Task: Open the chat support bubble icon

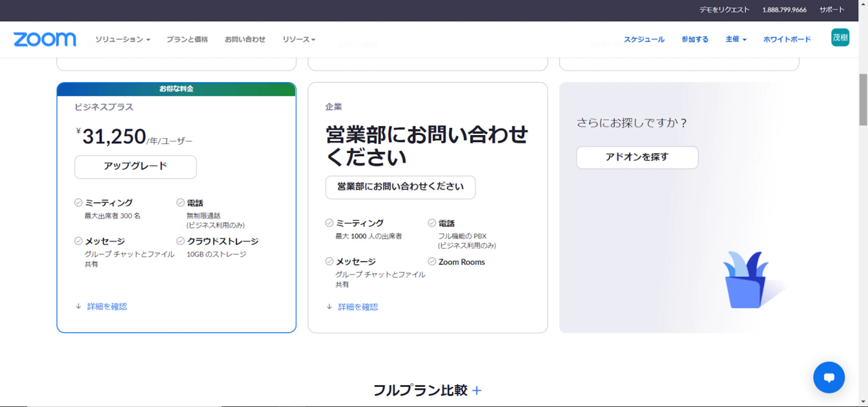Action: pos(829,377)
